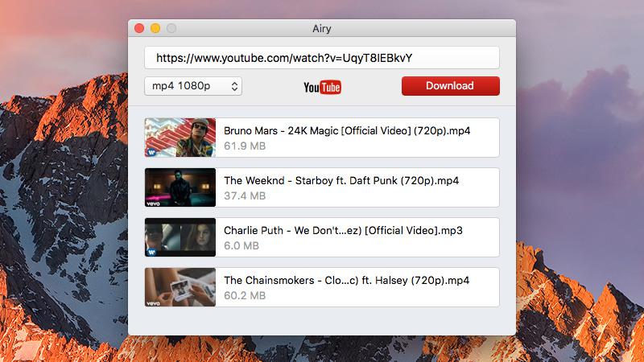Screen dimensions: 644x362
Task: Select the Charlie Puth video thumbnail
Action: 180,237
